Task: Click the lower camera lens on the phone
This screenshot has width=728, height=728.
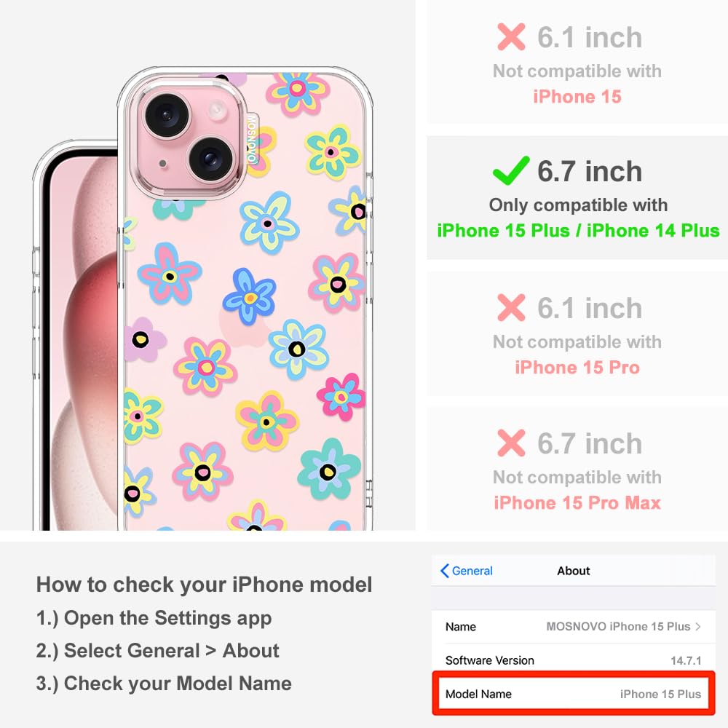Action: click(x=211, y=159)
